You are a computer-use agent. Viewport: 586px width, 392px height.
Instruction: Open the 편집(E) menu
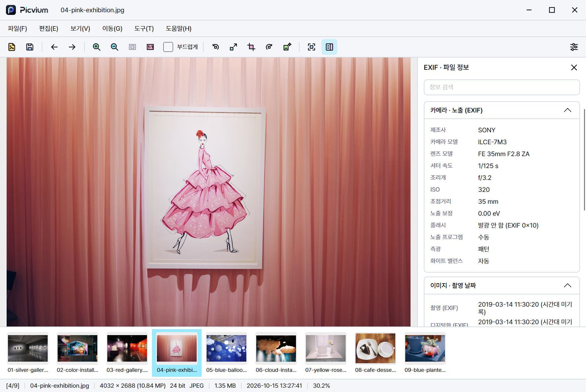[x=49, y=29]
